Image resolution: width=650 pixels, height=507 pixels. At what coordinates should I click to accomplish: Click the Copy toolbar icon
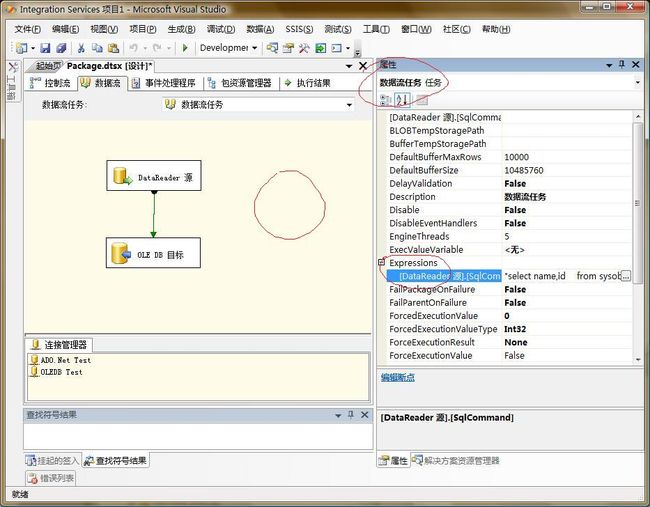point(97,48)
